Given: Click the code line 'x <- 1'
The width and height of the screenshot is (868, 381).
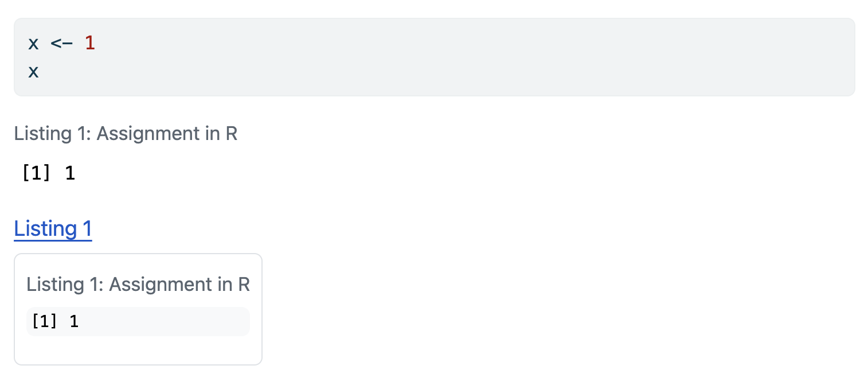Looking at the screenshot, I should (x=61, y=43).
